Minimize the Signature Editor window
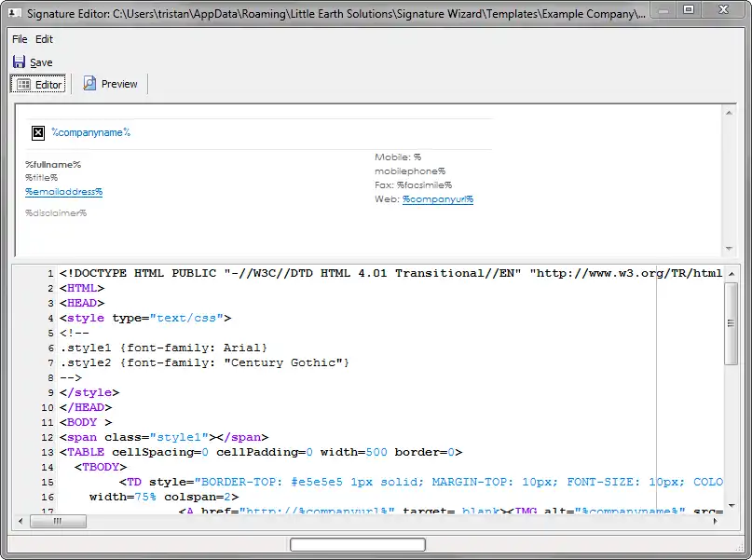Viewport: 752px width, 560px height. pyautogui.click(x=664, y=9)
